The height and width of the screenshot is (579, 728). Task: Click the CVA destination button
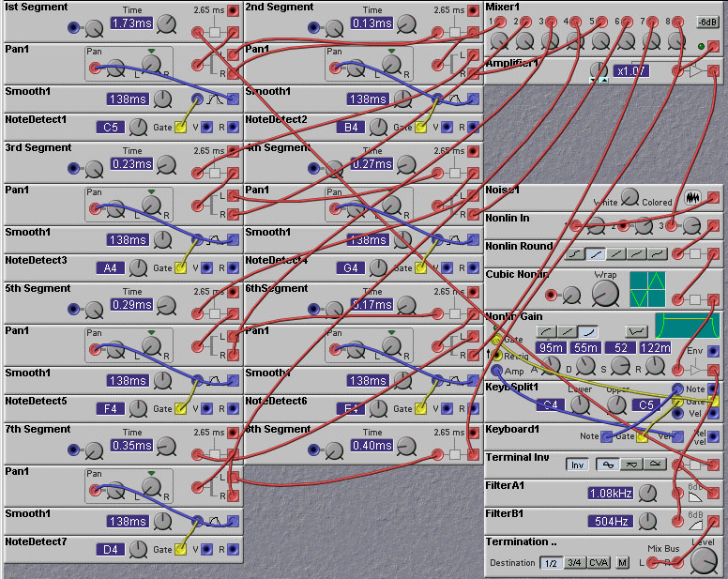[x=598, y=563]
